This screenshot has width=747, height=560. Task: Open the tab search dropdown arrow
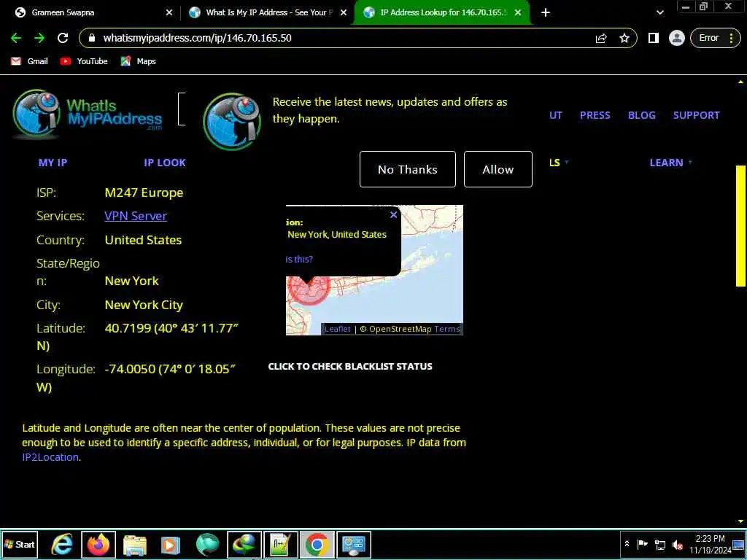pyautogui.click(x=659, y=13)
